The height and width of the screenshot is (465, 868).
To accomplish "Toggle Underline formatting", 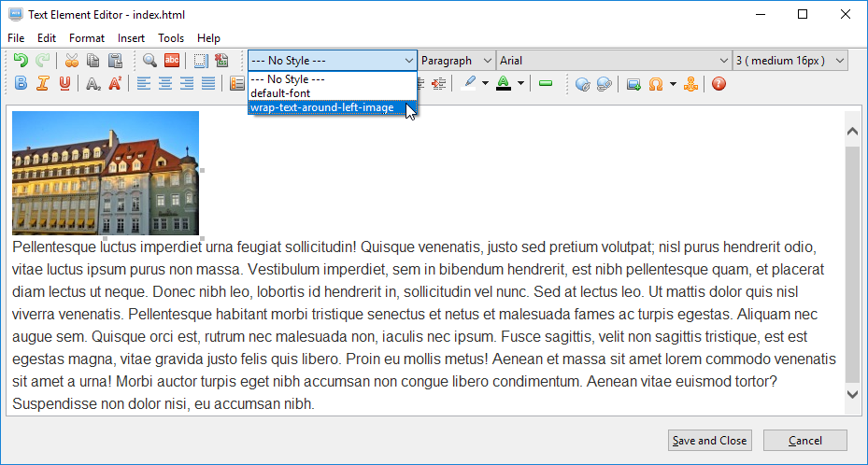I will coord(64,83).
